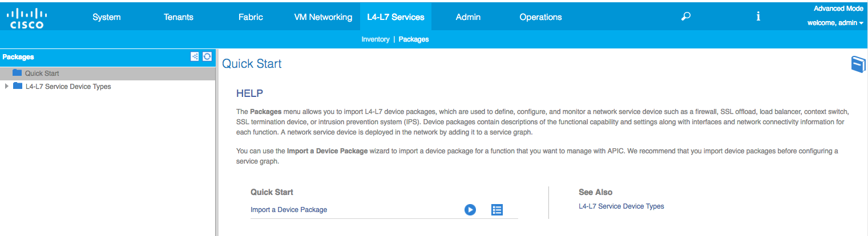Expand the L4-L7 Service Device Types tree node
The width and height of the screenshot is (868, 236).
[6, 86]
